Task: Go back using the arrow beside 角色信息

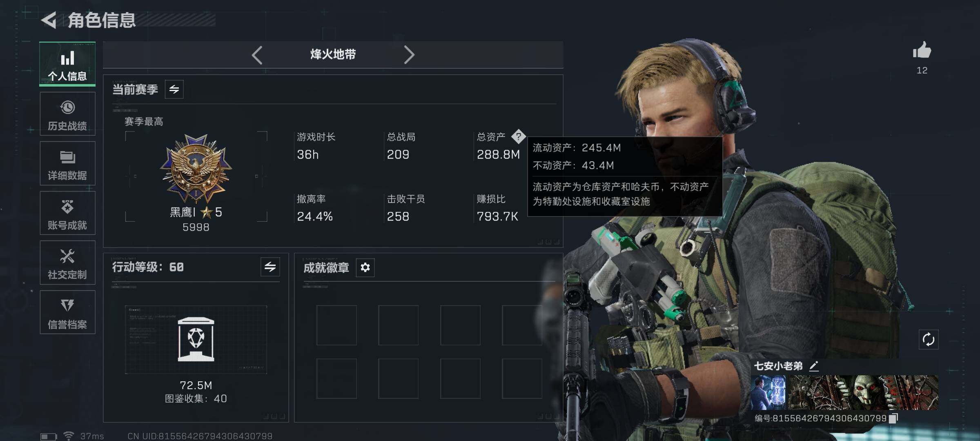Action: pos(49,20)
